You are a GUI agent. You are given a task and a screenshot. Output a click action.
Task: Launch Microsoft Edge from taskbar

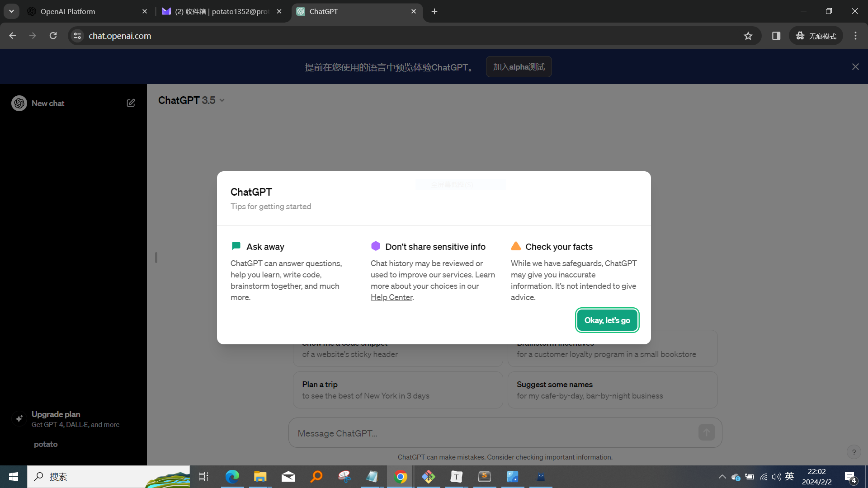[x=232, y=477]
